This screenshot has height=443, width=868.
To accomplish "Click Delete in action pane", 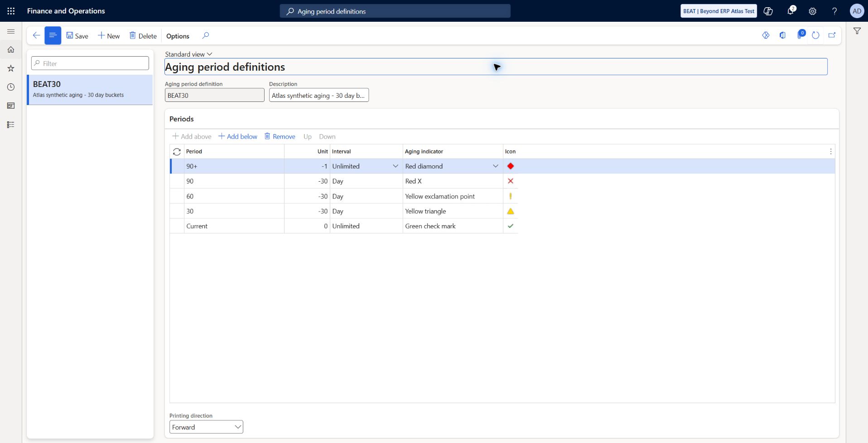I will coord(143,36).
